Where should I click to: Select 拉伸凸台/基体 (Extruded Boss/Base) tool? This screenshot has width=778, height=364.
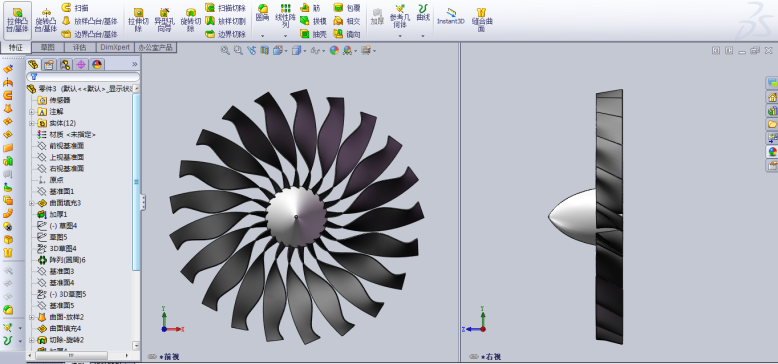17,20
